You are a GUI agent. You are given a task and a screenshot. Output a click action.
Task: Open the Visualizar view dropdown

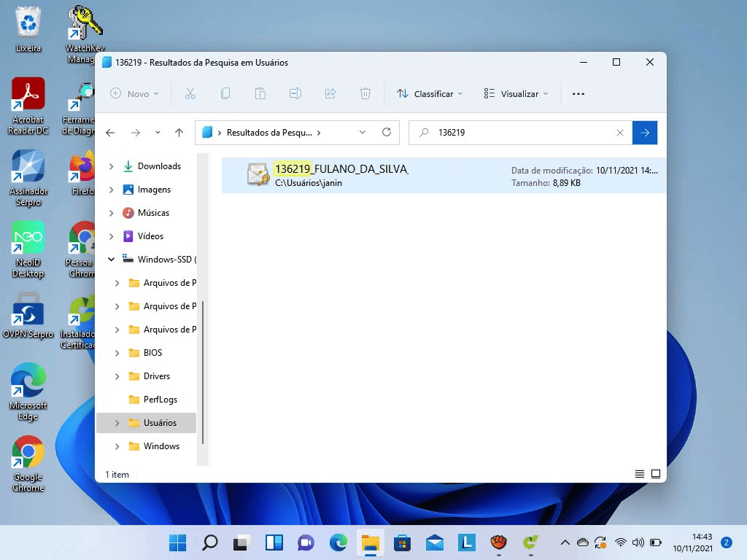(x=515, y=93)
